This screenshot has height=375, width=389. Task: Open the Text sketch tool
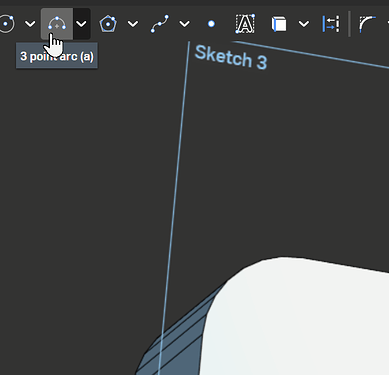245,24
